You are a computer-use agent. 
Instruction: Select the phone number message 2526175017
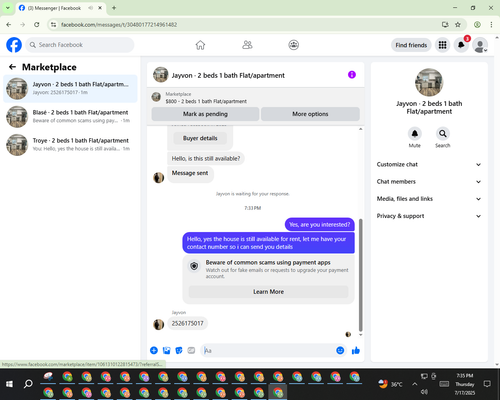tap(187, 323)
